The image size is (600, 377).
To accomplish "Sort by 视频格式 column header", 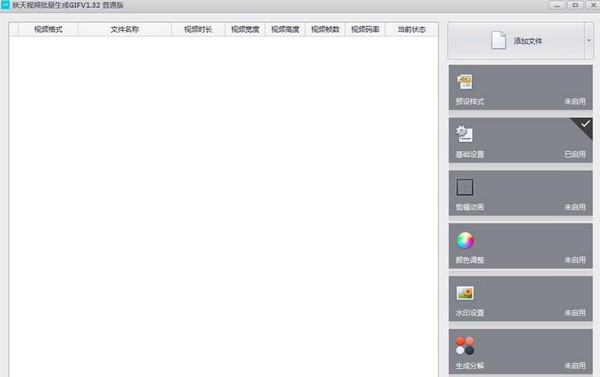I will tap(48, 29).
